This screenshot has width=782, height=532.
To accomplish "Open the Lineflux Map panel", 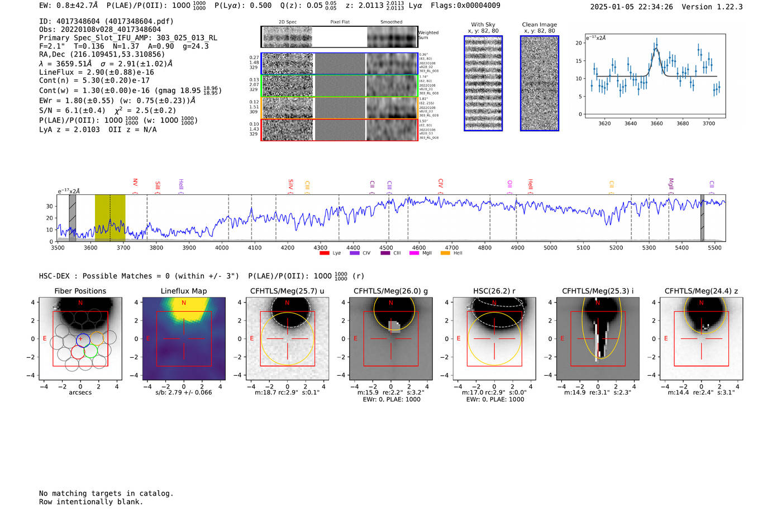I will (184, 339).
